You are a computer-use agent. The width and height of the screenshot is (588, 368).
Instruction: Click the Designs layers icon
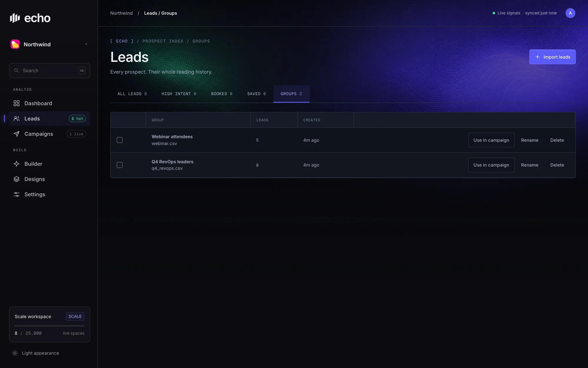tap(16, 179)
